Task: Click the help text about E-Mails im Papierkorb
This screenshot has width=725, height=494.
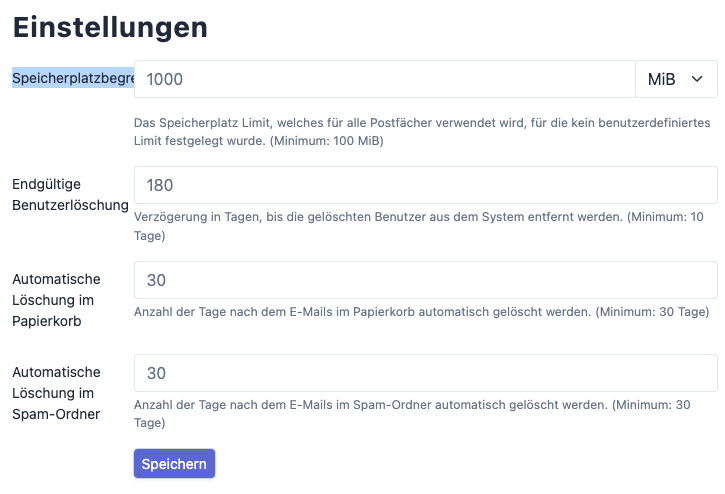Action: [x=421, y=312]
